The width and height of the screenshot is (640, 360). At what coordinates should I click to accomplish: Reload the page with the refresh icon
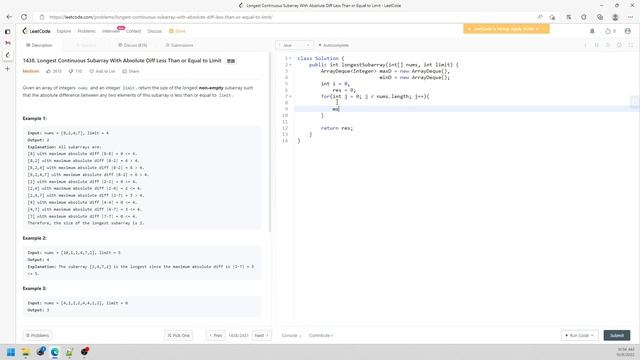[x=24, y=17]
